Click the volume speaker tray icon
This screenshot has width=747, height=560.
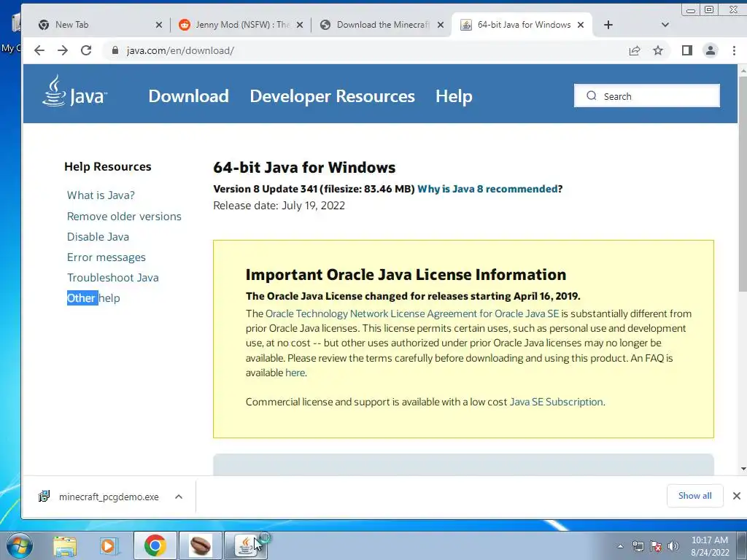[673, 546]
